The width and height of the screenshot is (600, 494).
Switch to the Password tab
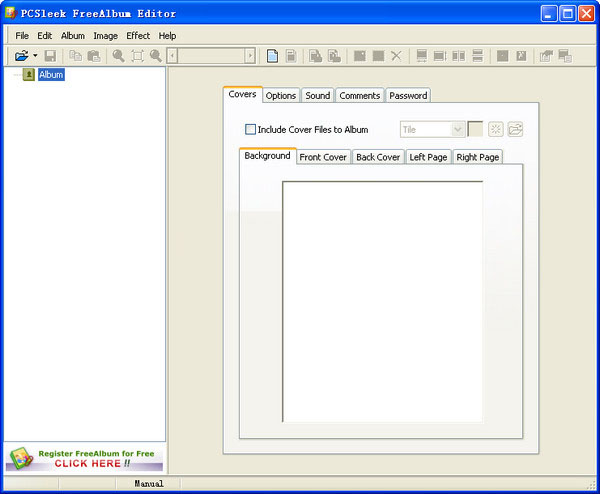tap(408, 96)
